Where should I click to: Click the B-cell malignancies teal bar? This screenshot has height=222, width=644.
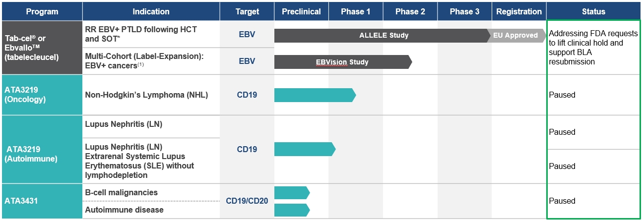pyautogui.click(x=291, y=193)
